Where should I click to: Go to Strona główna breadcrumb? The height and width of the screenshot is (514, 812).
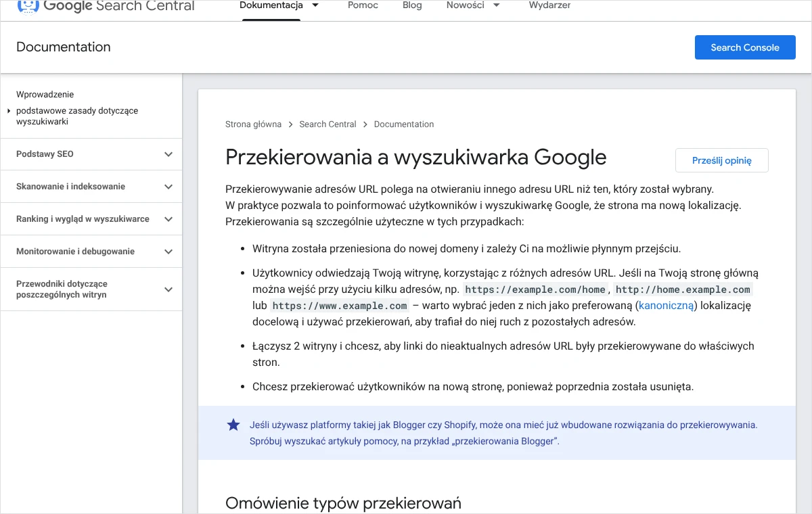tap(253, 124)
